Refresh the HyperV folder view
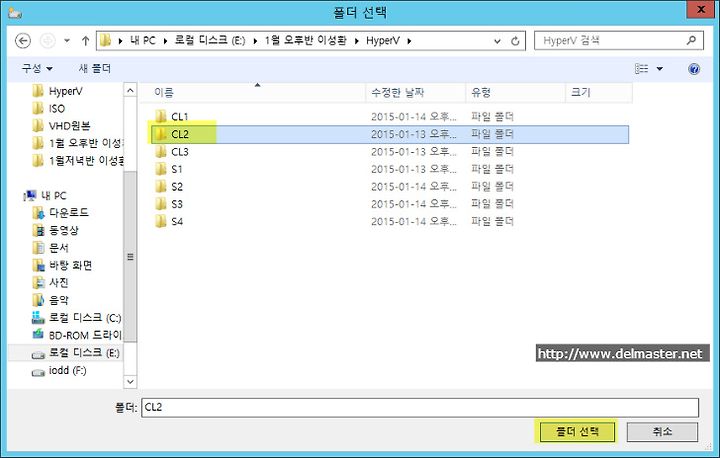The height and width of the screenshot is (458, 720). coord(515,41)
